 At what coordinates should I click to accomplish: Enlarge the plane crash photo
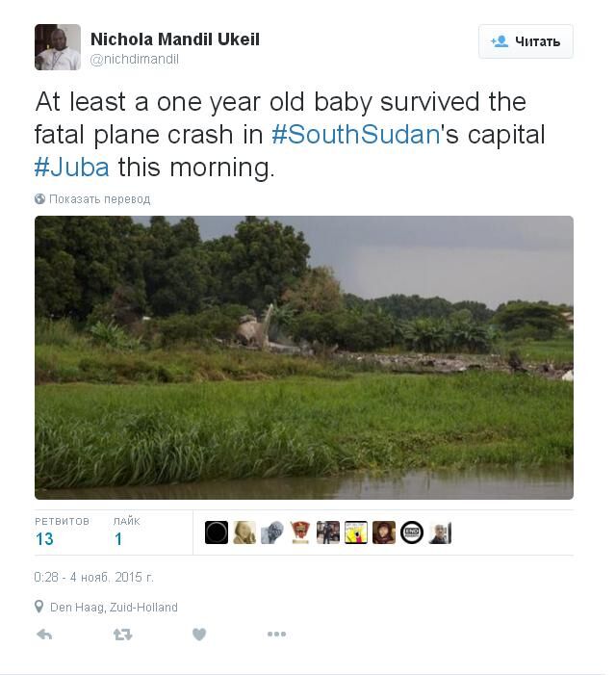304,357
